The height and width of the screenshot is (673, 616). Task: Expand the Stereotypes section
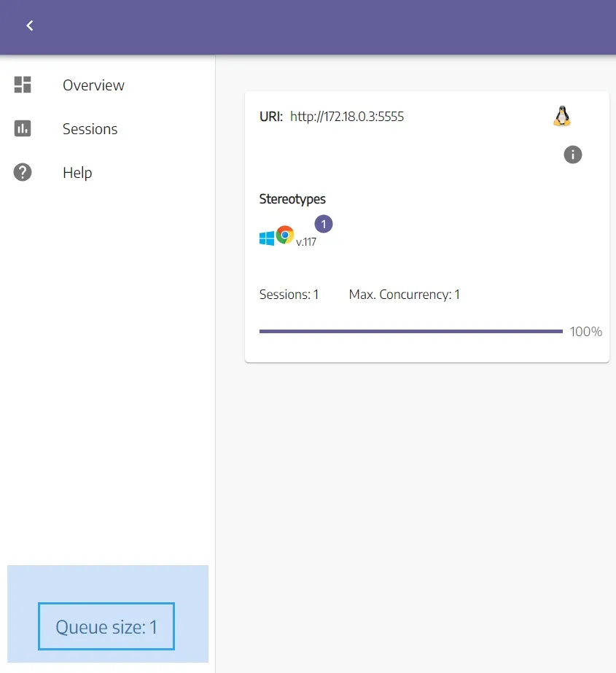point(292,198)
